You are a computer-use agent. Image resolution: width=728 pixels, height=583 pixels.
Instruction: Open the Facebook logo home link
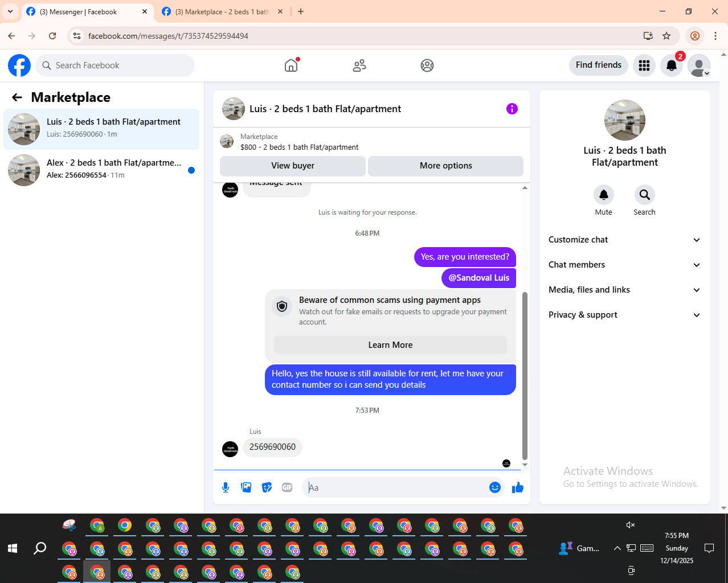tap(19, 65)
